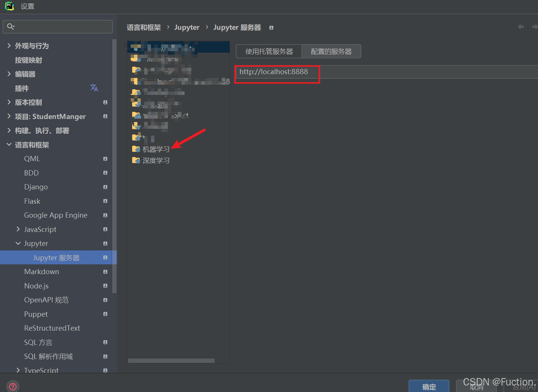
Task: Click project-level icon next to JavaScript
Action: point(105,229)
